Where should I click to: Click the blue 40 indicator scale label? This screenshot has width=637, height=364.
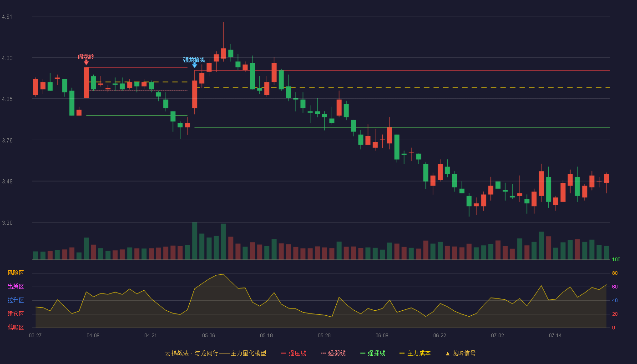click(x=615, y=300)
